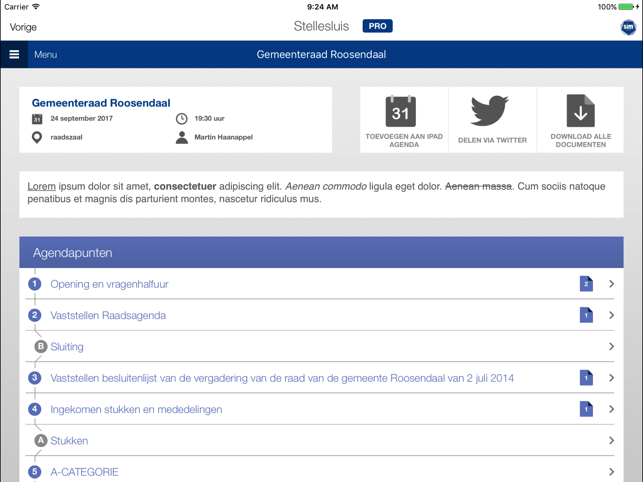This screenshot has width=643, height=482.
Task: Click the Wi-Fi icon in status bar
Action: click(x=36, y=7)
